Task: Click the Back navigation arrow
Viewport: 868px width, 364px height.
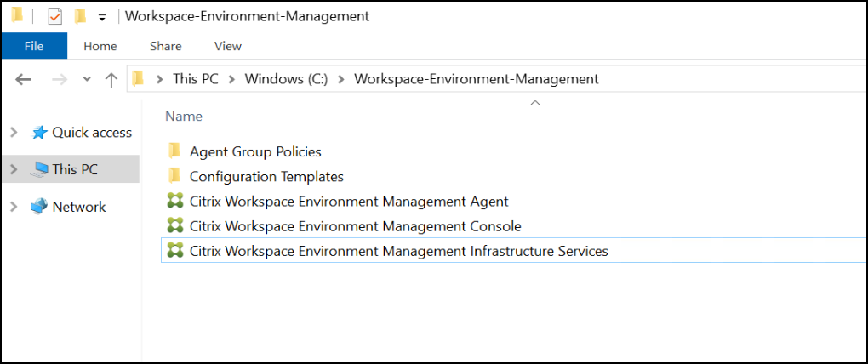Action: [24, 79]
